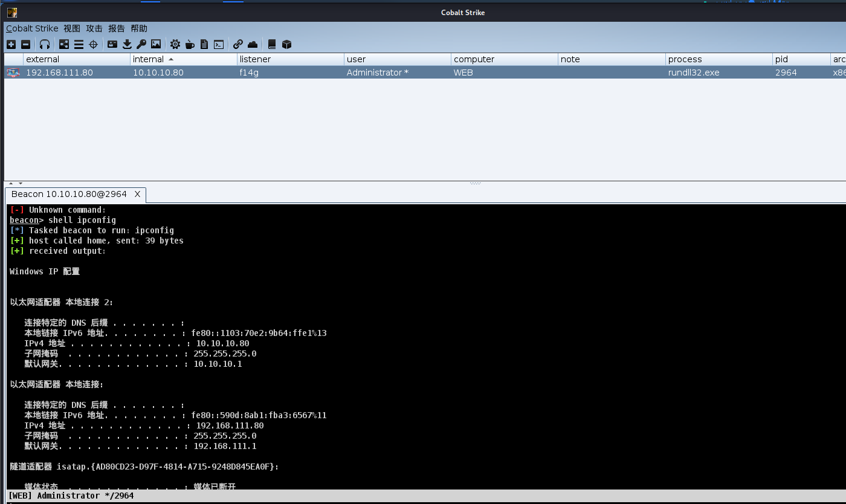Click the WEB computer cell

click(x=505, y=73)
